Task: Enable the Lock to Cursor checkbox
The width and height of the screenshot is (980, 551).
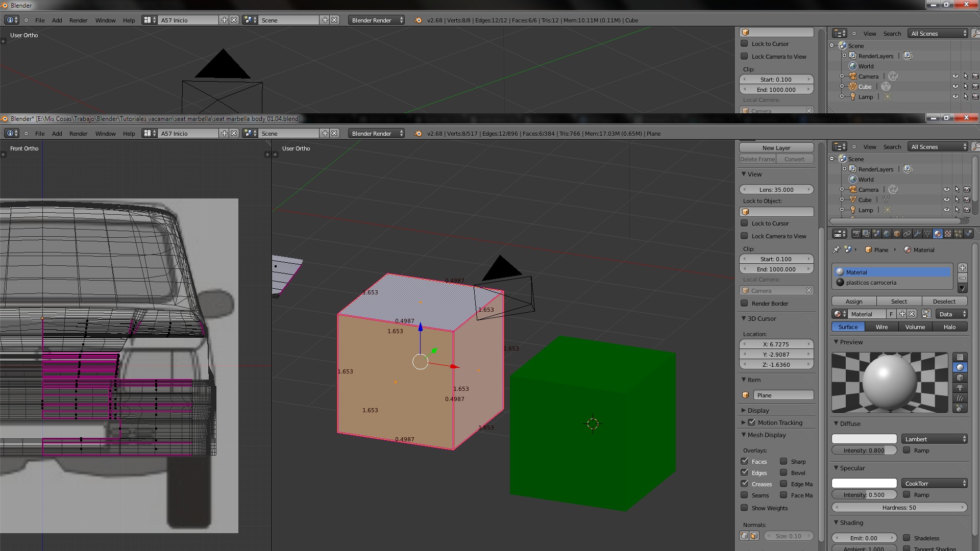Action: click(745, 223)
